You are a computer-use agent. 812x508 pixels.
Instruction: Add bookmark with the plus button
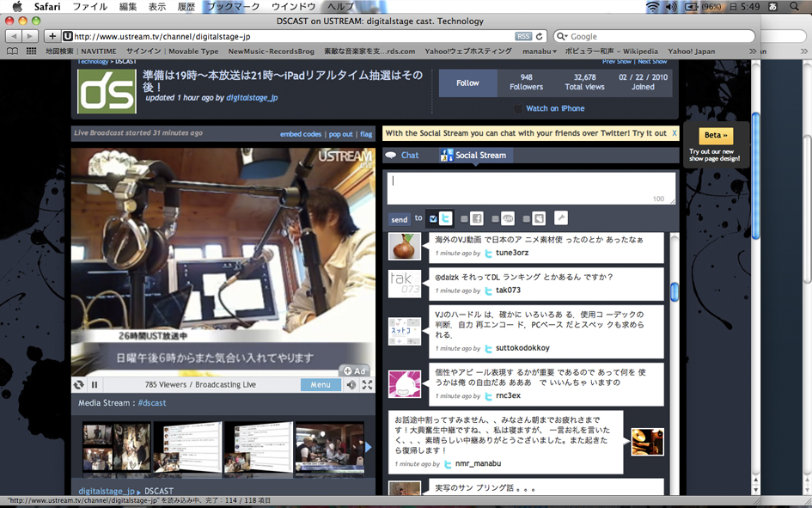click(x=52, y=36)
